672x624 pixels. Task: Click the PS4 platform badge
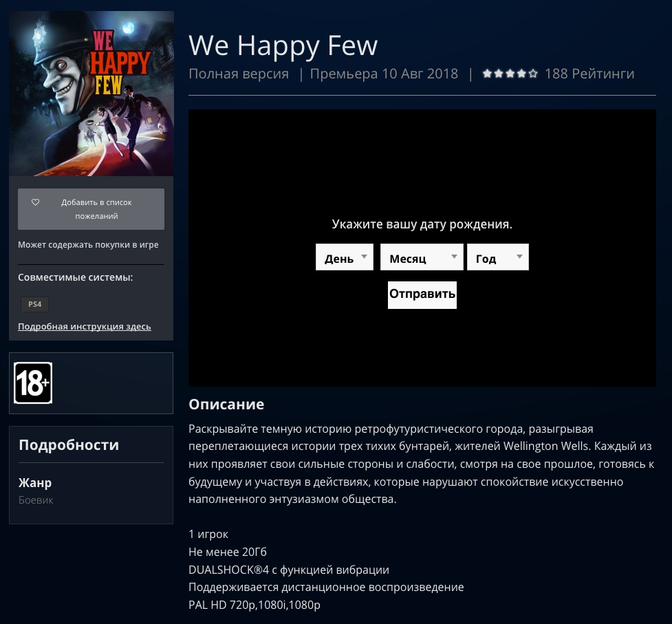coord(34,304)
